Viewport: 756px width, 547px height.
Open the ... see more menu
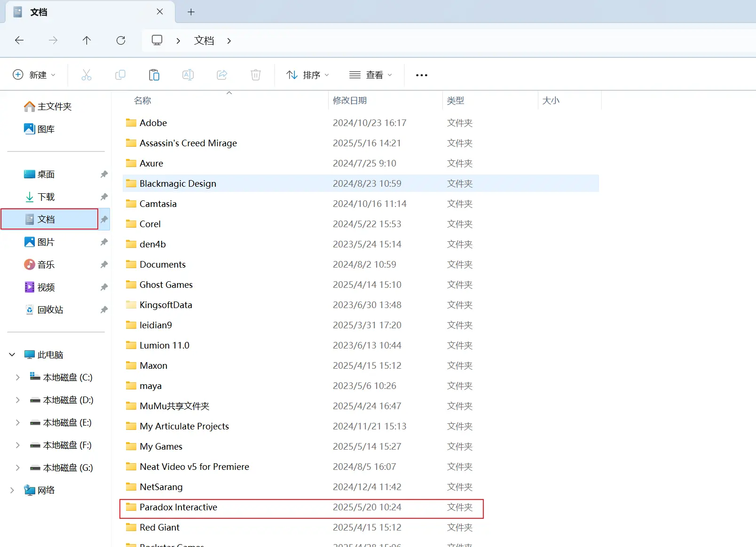421,74
